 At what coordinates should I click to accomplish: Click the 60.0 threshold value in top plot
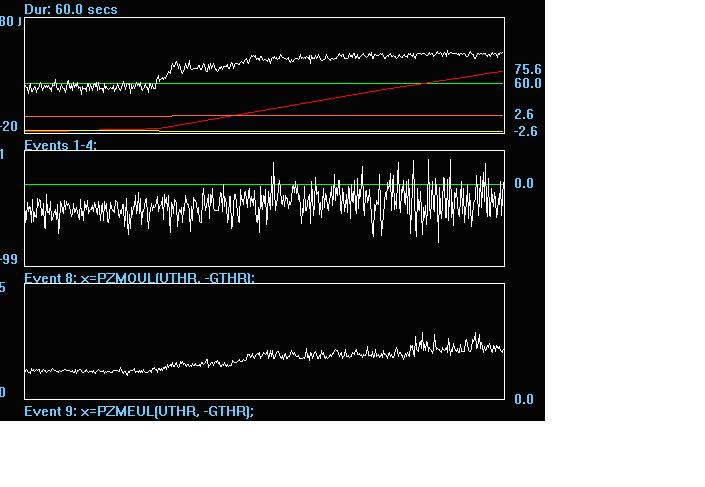click(527, 84)
